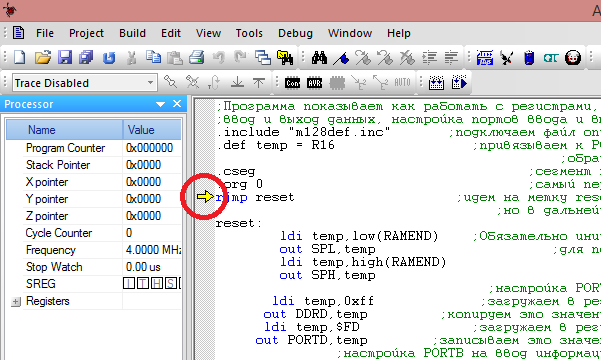Click the read EEPROM up-arrow icon
Screen dimensions: 601x360
tap(381, 83)
